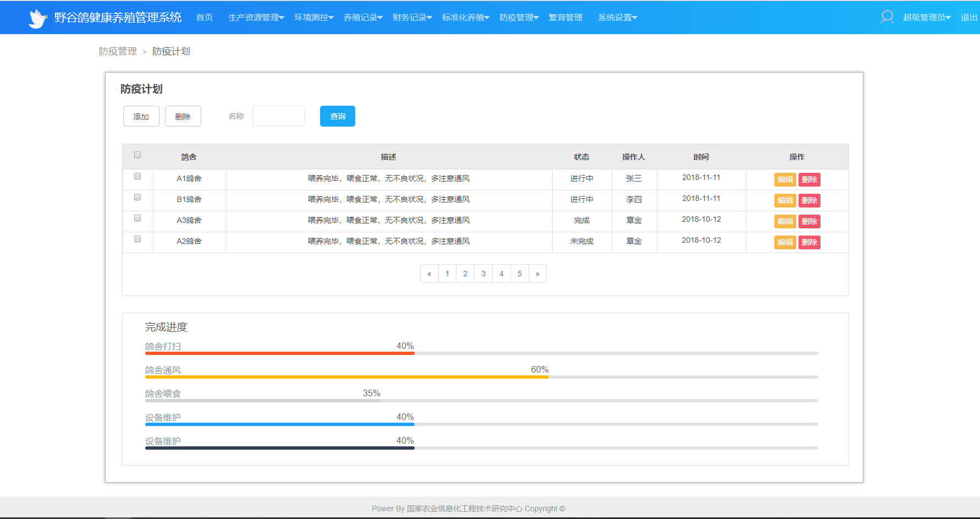Image resolution: width=980 pixels, height=519 pixels.
Task: Open the 繁育管理 menu item
Action: [565, 18]
